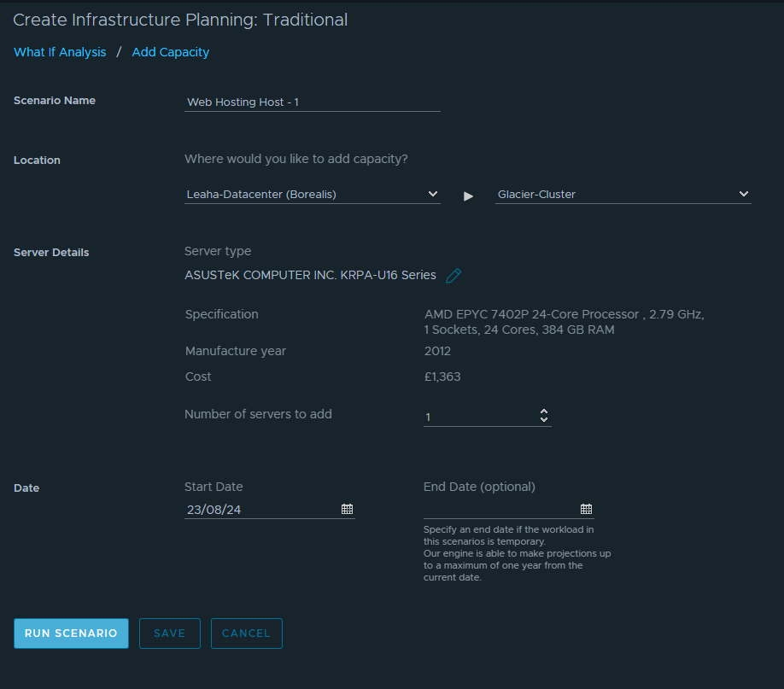
Task: Increase number of servers with up arrow
Action: 544,412
